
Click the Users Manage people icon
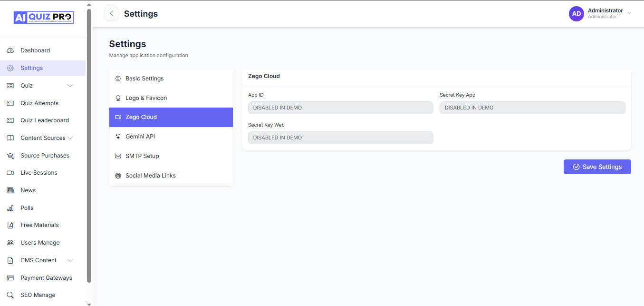pos(10,243)
